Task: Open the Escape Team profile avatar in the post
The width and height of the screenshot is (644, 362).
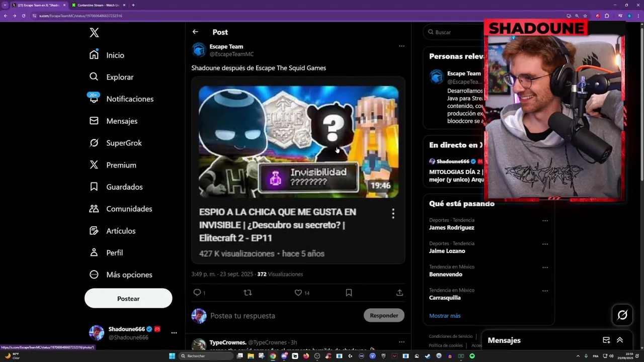Action: click(199, 50)
